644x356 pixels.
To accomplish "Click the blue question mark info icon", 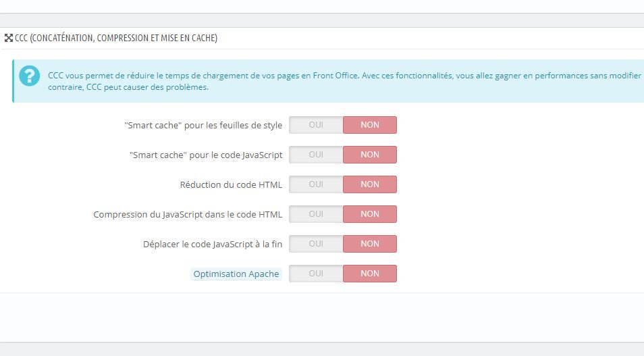I will [30, 76].
